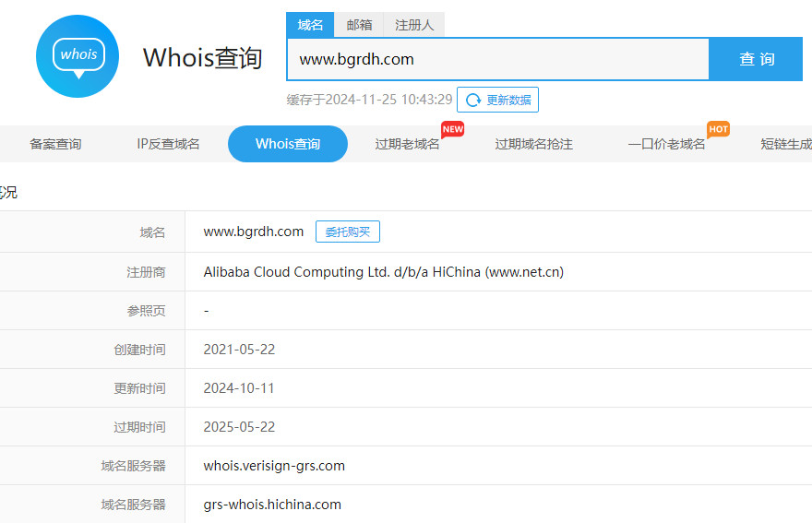Switch to the 邮箱 search tab
Image resolution: width=812 pixels, height=523 pixels.
359,25
